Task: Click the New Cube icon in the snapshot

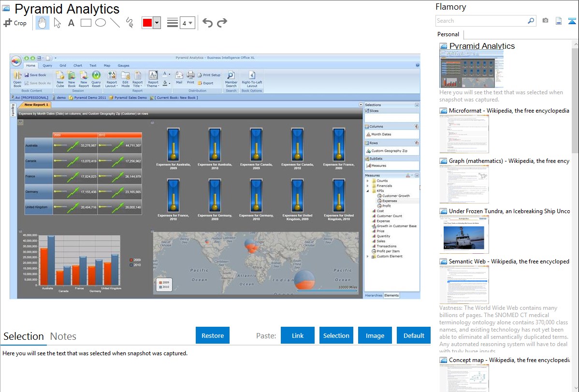Action: coord(60,79)
